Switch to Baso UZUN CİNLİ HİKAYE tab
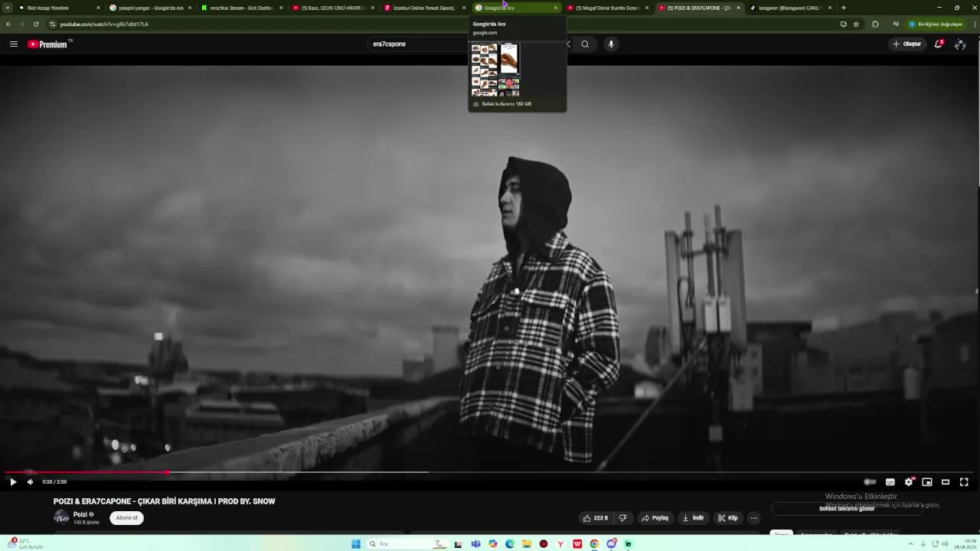The image size is (980, 551). point(333,8)
